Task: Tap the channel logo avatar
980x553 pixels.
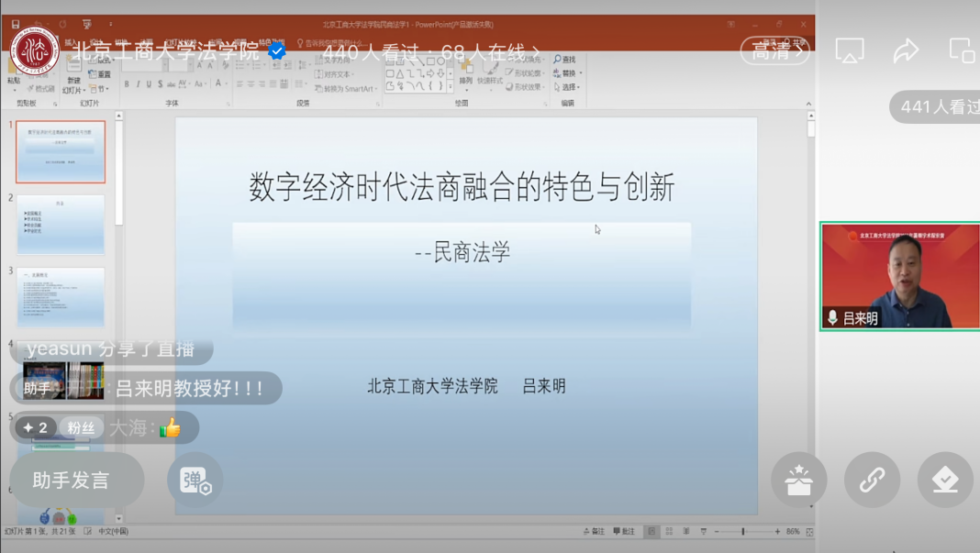Action: point(35,50)
